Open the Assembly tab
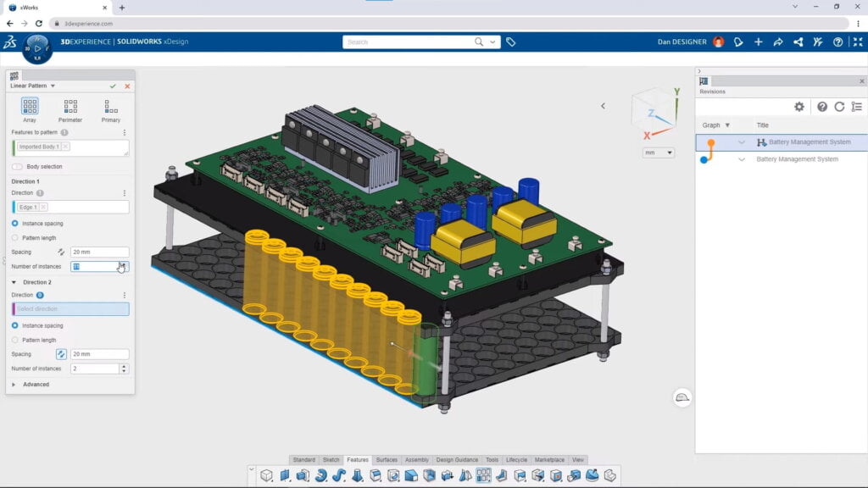868x488 pixels. coord(415,459)
